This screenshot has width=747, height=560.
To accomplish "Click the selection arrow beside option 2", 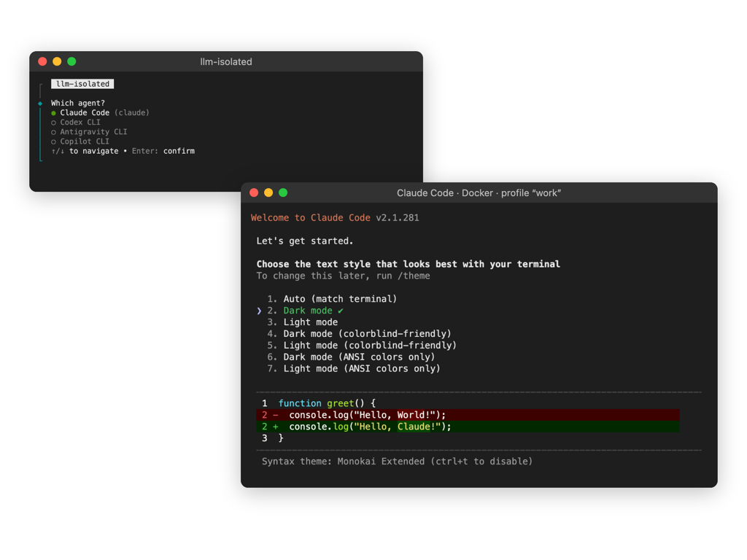I will tap(259, 311).
